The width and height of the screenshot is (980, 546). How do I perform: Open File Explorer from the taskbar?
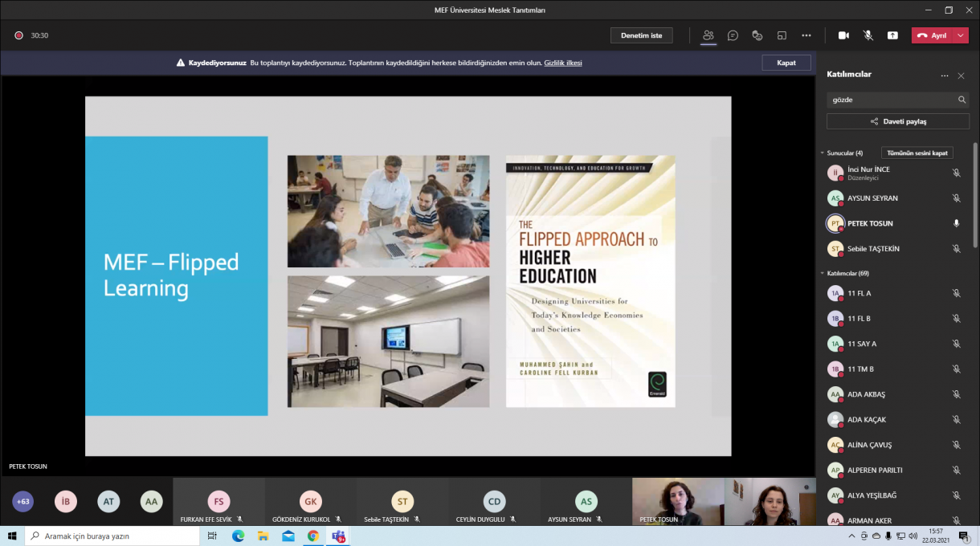coord(263,536)
